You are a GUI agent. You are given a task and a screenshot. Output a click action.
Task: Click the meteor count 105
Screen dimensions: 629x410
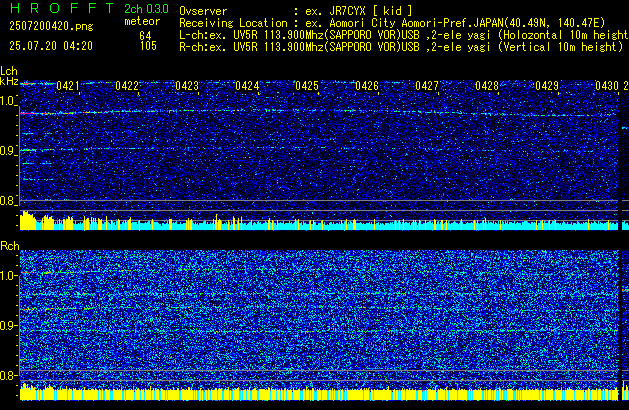[148, 46]
